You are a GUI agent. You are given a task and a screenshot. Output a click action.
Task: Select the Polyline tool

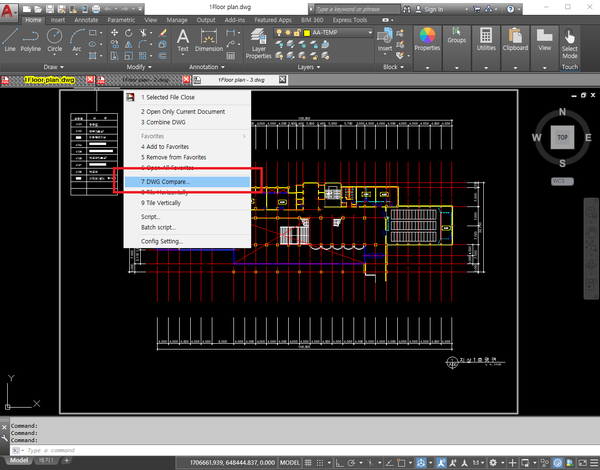tap(32, 37)
